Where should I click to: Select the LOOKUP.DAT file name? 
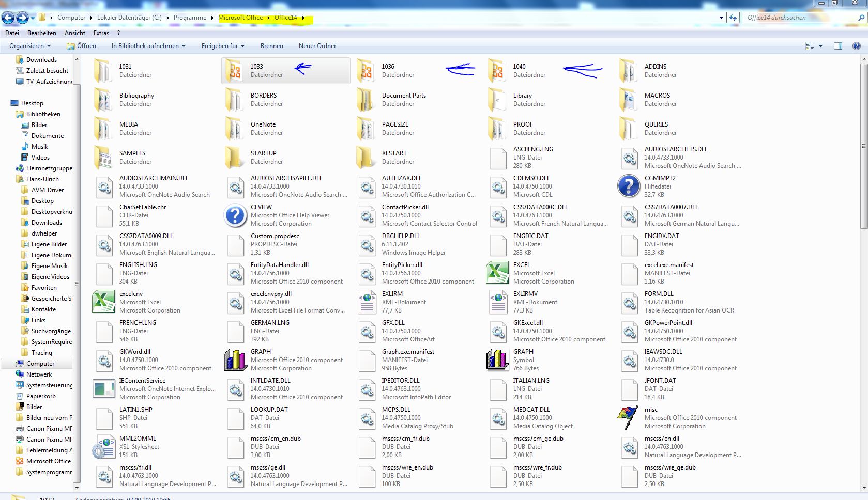point(269,410)
